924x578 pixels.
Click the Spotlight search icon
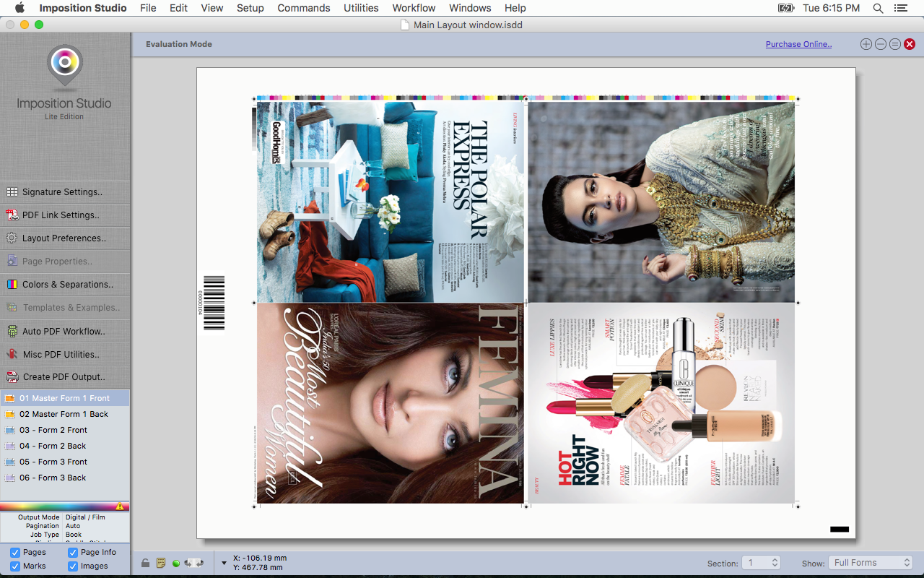click(x=878, y=8)
